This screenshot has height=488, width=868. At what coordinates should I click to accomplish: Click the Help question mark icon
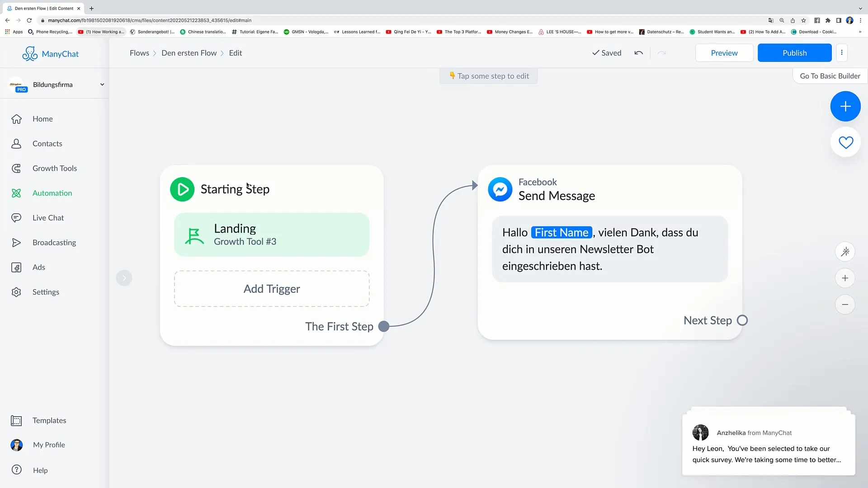[17, 470]
